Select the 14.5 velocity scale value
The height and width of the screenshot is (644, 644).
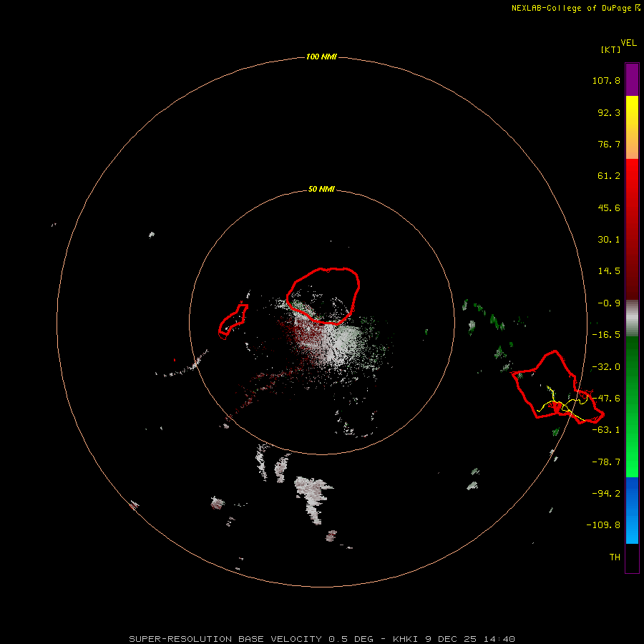point(609,271)
